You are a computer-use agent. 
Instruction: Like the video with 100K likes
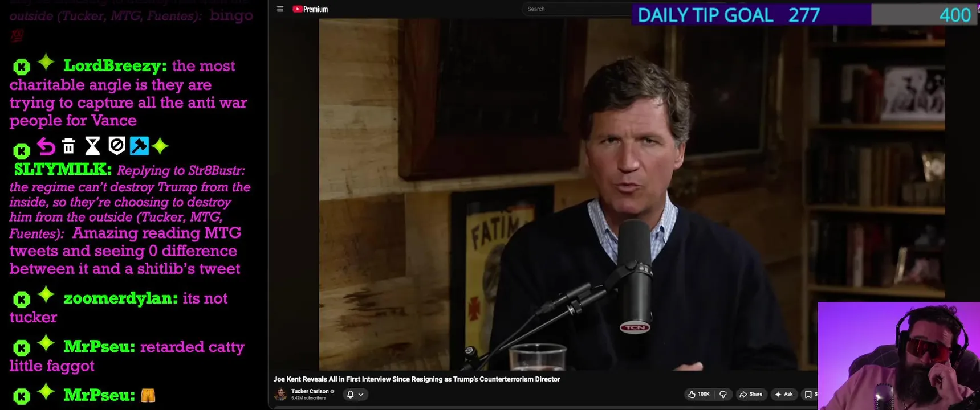[699, 394]
